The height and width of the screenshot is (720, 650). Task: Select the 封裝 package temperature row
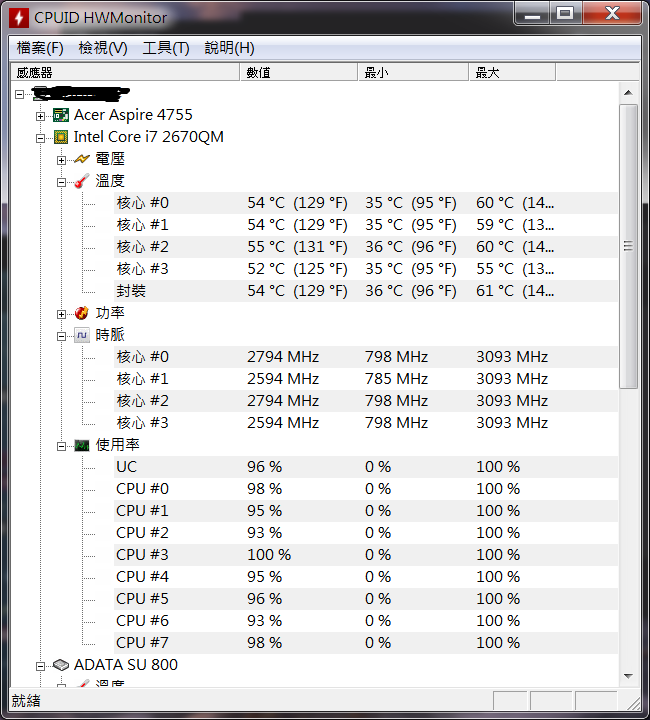[365, 291]
